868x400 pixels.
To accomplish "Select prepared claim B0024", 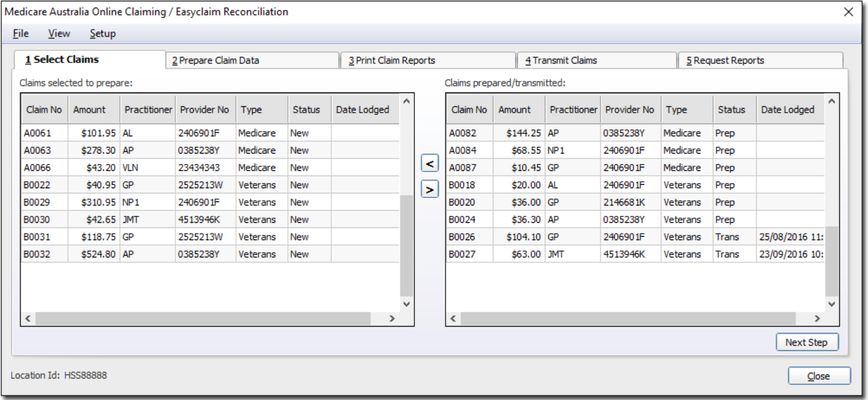I will (x=635, y=219).
